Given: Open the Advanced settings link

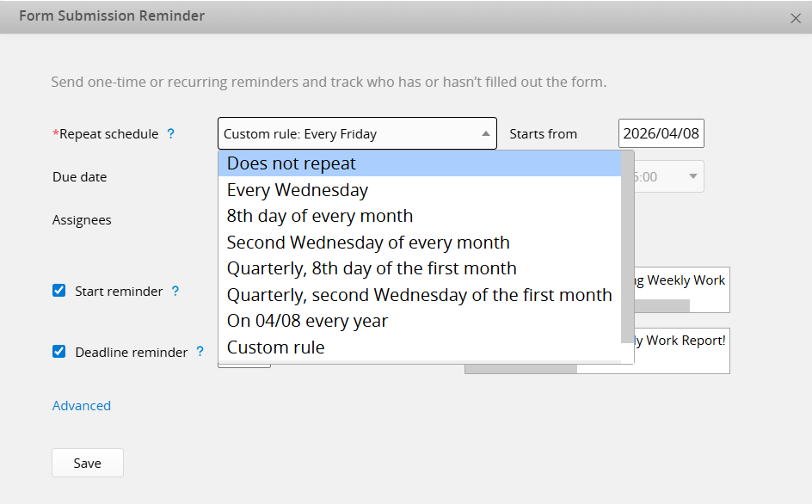Looking at the screenshot, I should pyautogui.click(x=82, y=406).
